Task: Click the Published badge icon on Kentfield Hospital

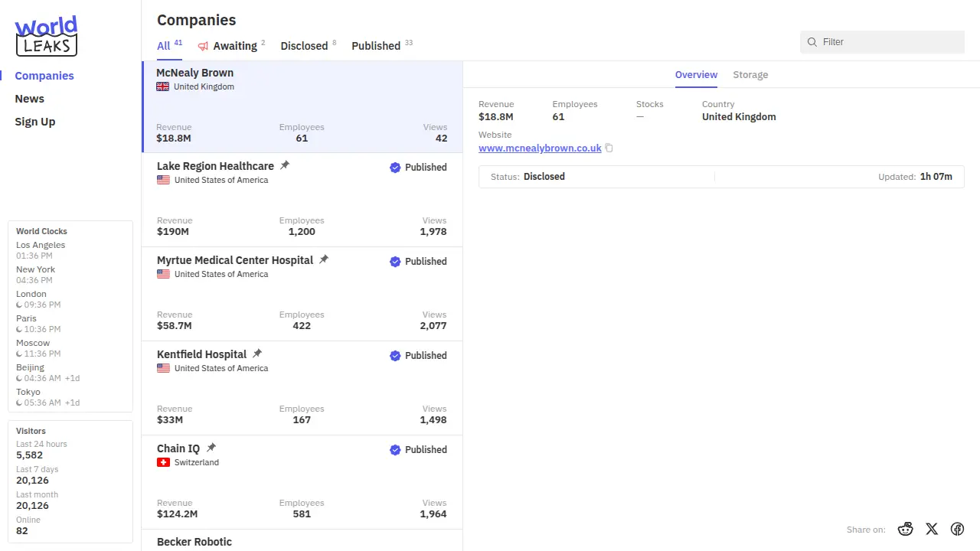Action: point(395,356)
